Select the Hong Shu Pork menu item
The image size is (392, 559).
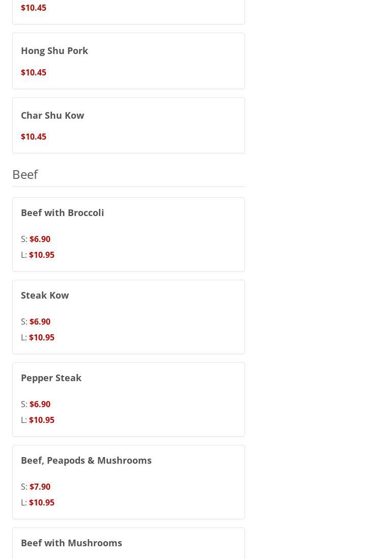coord(54,50)
